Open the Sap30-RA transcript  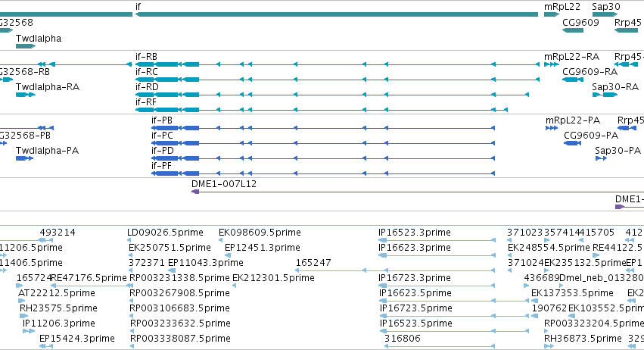pyautogui.click(x=605, y=95)
